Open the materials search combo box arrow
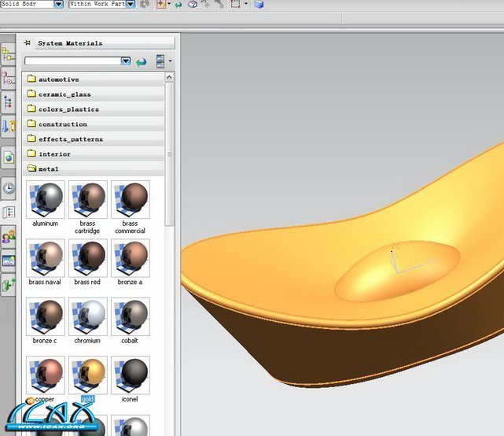The width and height of the screenshot is (504, 436). 126,61
